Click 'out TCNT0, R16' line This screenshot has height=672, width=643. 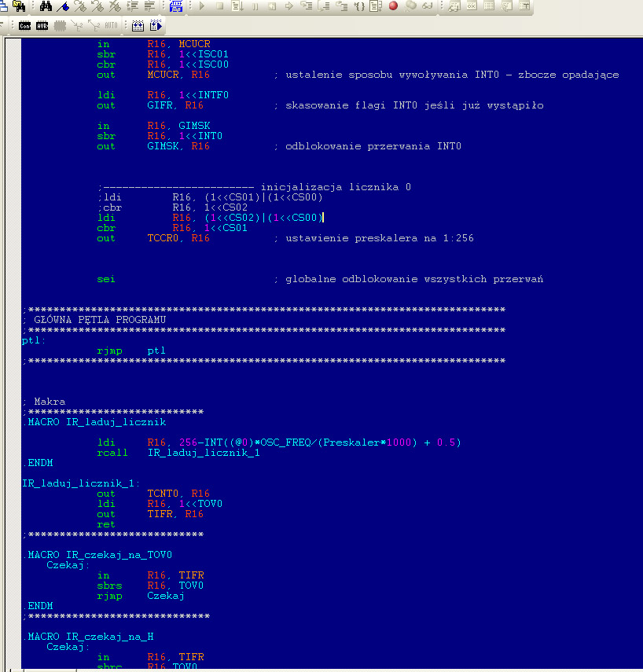153,494
